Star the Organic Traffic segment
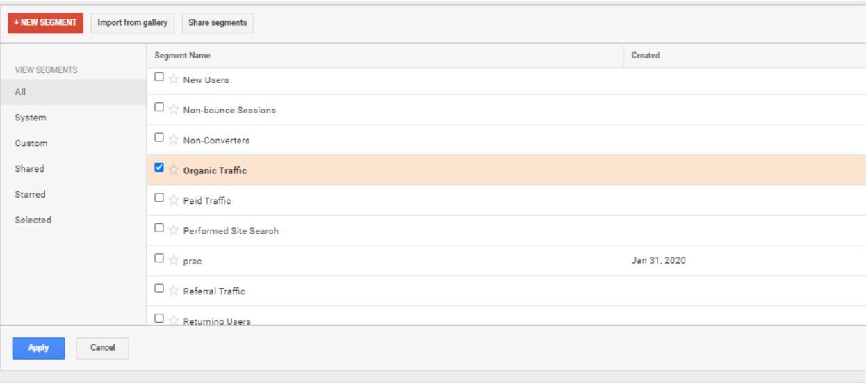Viewport: 868px width, 384px height. click(174, 170)
